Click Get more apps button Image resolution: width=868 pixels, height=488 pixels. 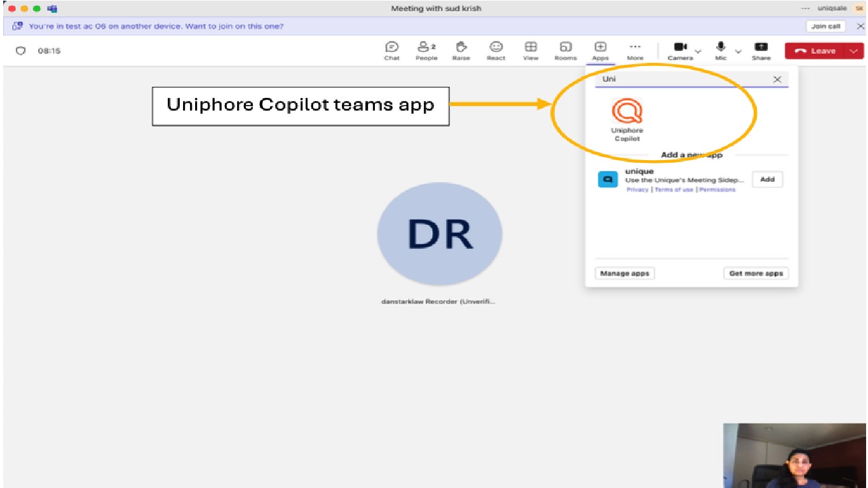[x=756, y=273]
